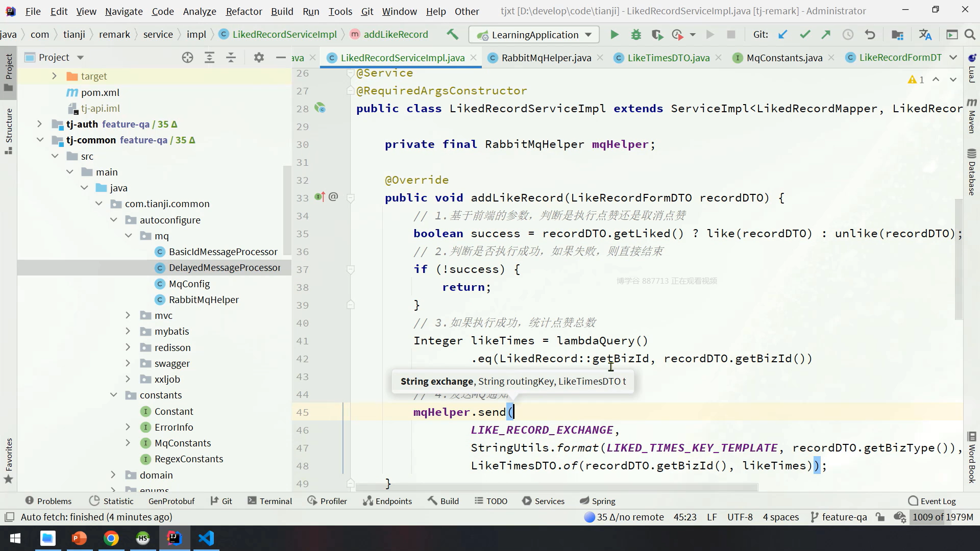Open the Refactor menu
The height and width of the screenshot is (551, 980).
point(243,11)
